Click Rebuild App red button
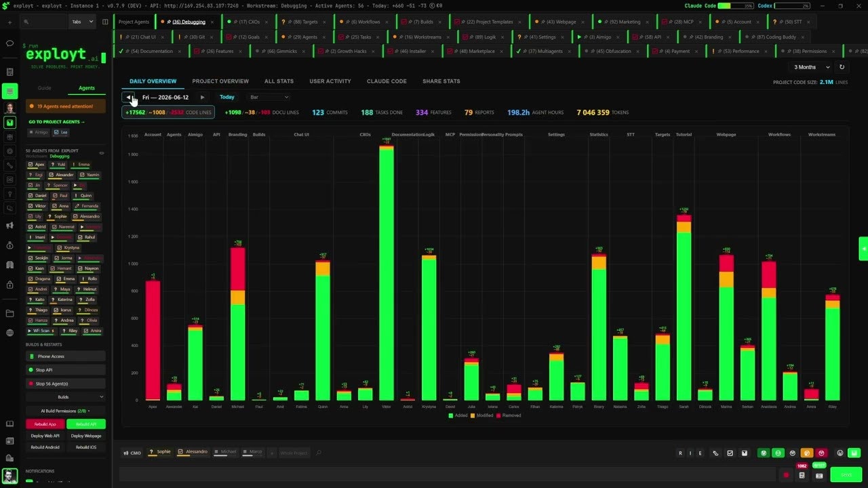This screenshot has height=488, width=868. click(x=45, y=424)
